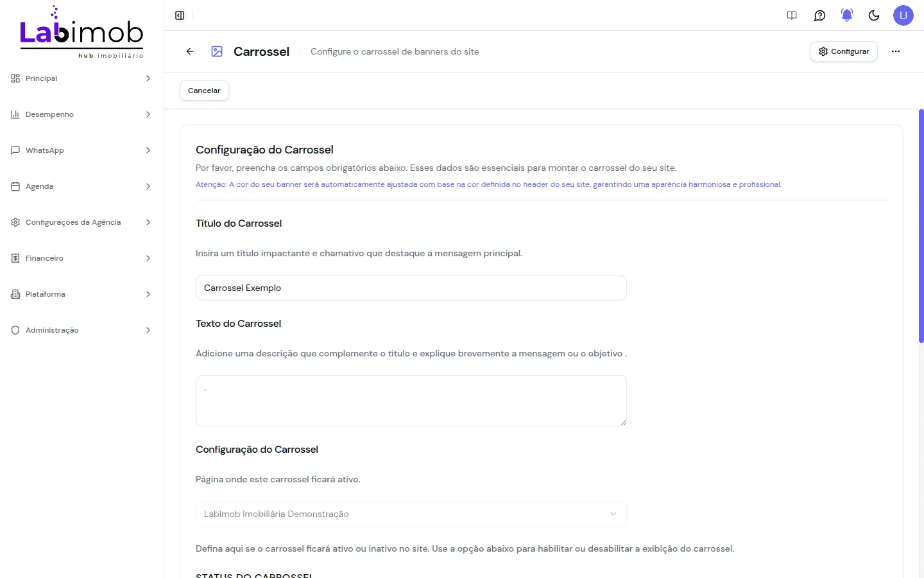Open the Desempenho sidebar menu item
The width and height of the screenshot is (924, 578).
[x=81, y=114]
